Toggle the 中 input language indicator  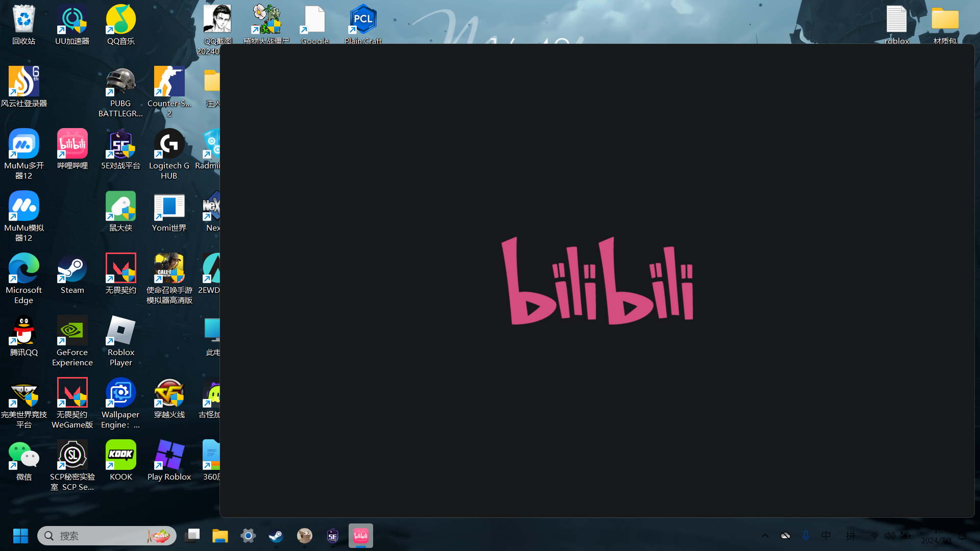(826, 536)
